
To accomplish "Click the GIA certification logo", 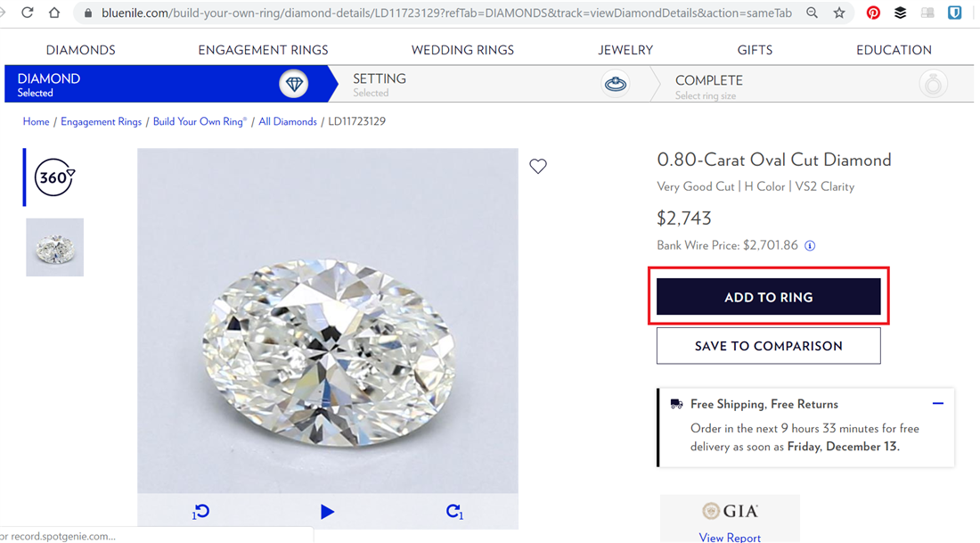I will [x=730, y=510].
